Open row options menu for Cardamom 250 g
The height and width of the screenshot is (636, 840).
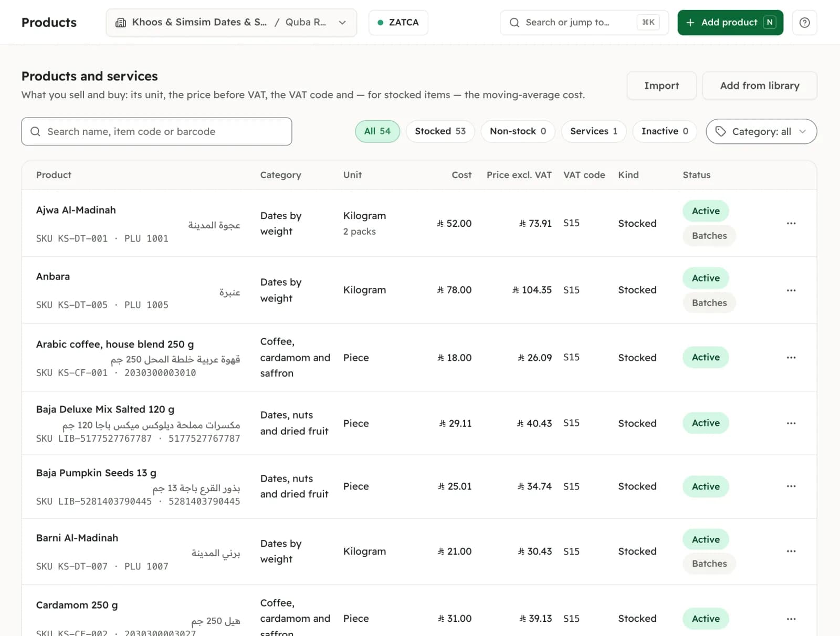791,619
